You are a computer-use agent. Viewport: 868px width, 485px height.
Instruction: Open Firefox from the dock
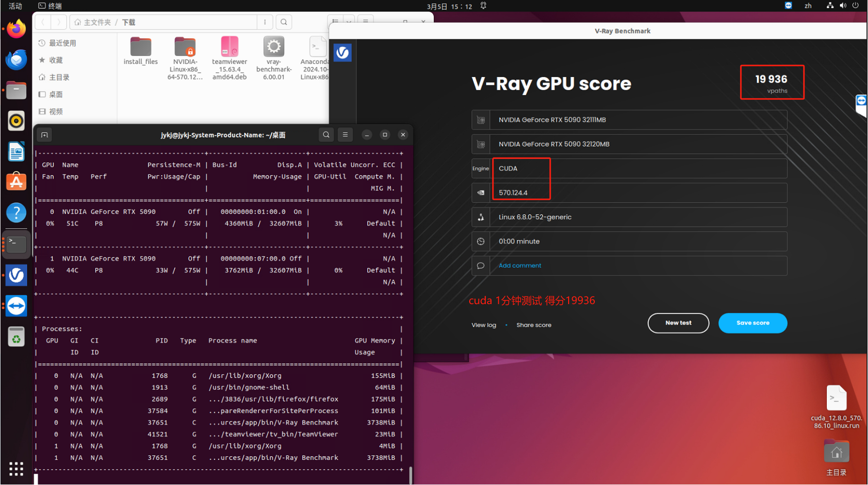[16, 29]
